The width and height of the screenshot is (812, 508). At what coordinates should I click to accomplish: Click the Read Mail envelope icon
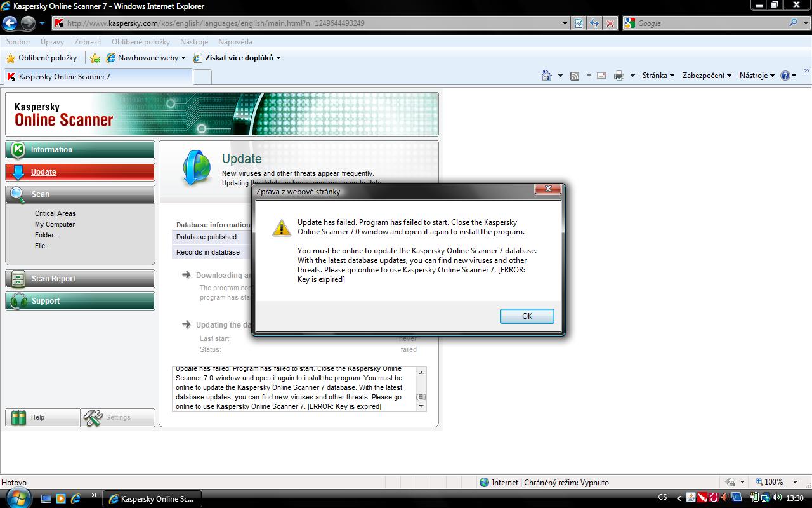point(601,76)
